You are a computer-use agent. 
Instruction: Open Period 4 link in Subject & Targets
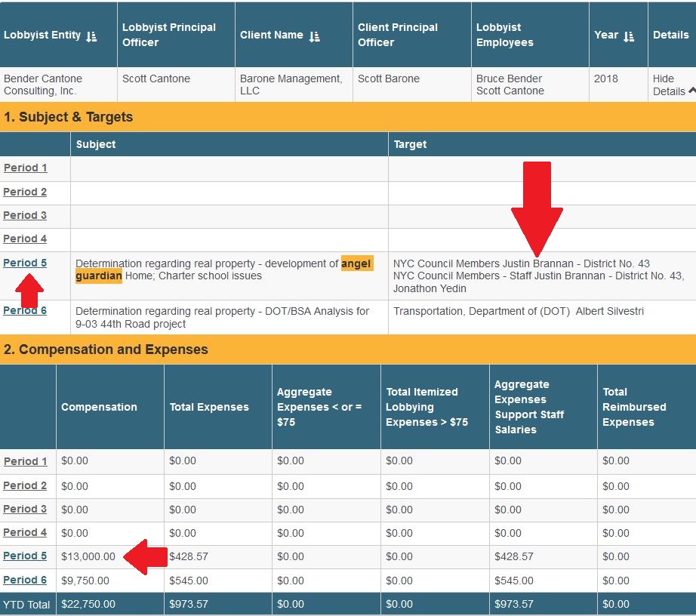point(25,239)
